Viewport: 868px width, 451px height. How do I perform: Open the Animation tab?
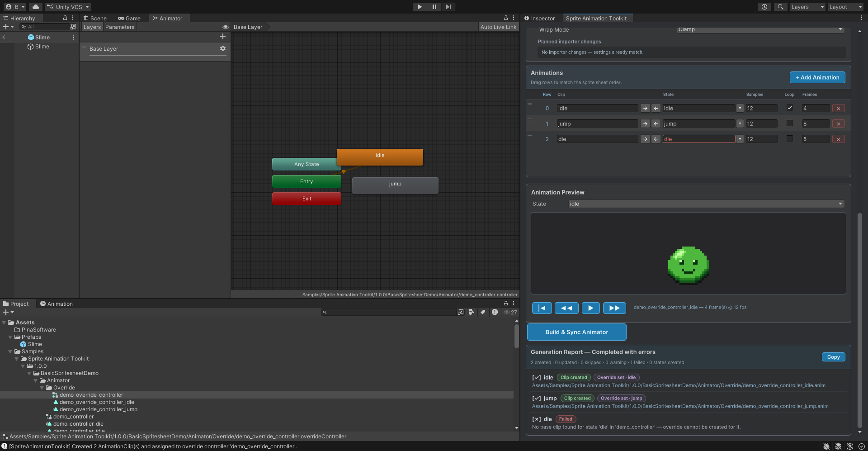click(x=57, y=304)
